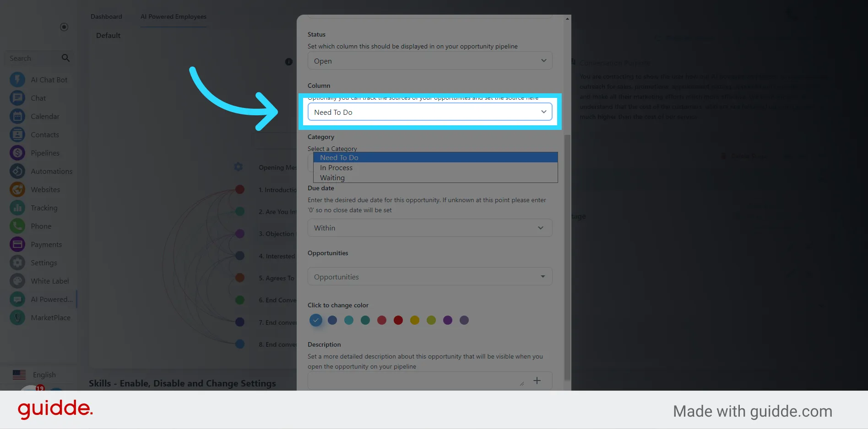
Task: Open the Status dropdown showing Open
Action: pos(430,61)
